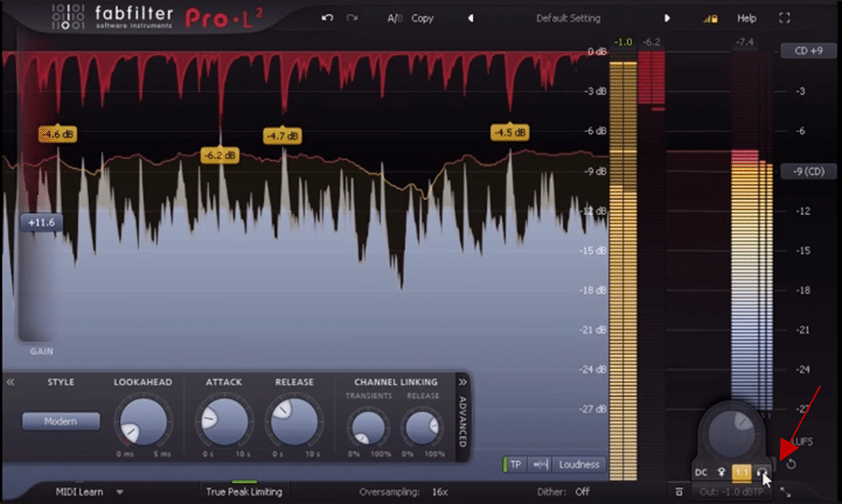Toggle full screen mode icon
842x504 pixels.
pyautogui.click(x=784, y=18)
